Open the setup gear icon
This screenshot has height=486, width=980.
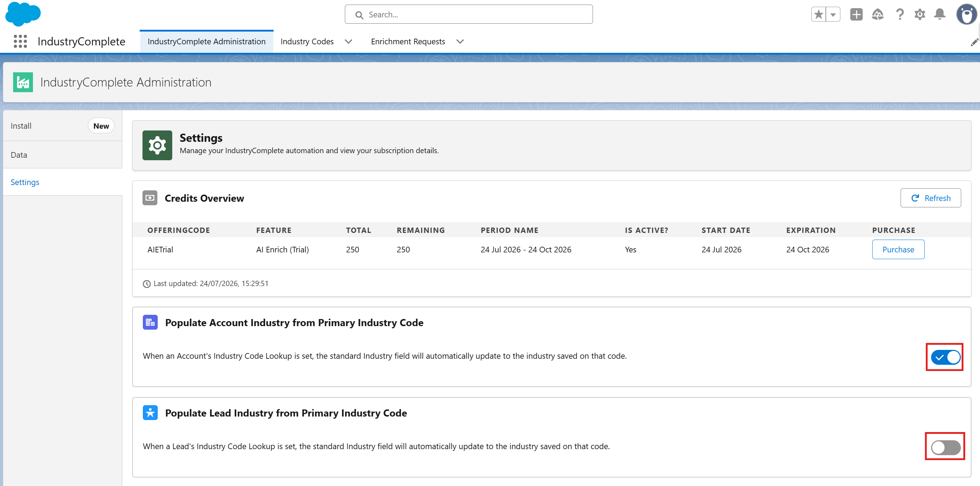click(919, 15)
